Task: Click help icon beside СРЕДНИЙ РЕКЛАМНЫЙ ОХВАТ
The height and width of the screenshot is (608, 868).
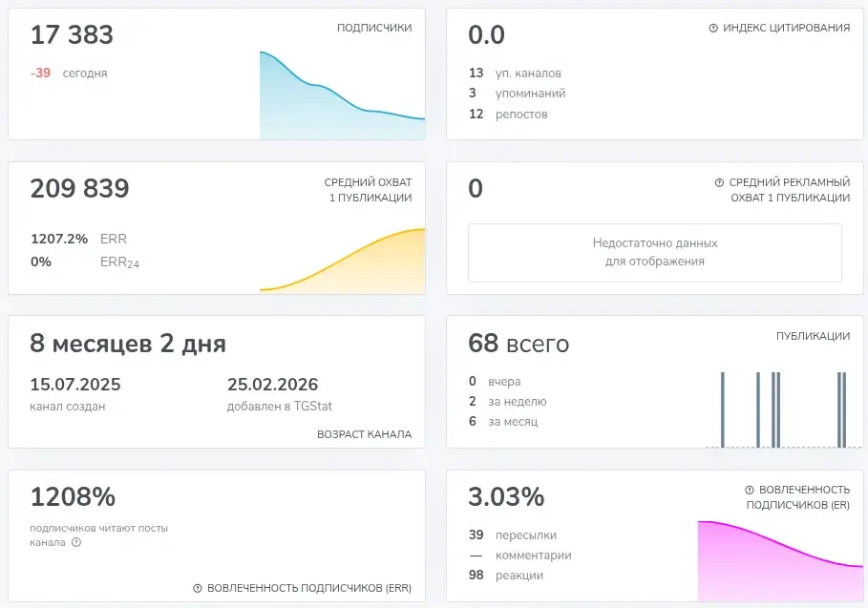Action: click(x=719, y=182)
